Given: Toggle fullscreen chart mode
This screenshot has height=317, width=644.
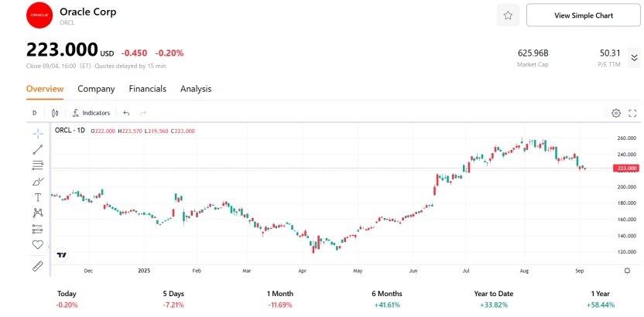Looking at the screenshot, I should click(632, 113).
